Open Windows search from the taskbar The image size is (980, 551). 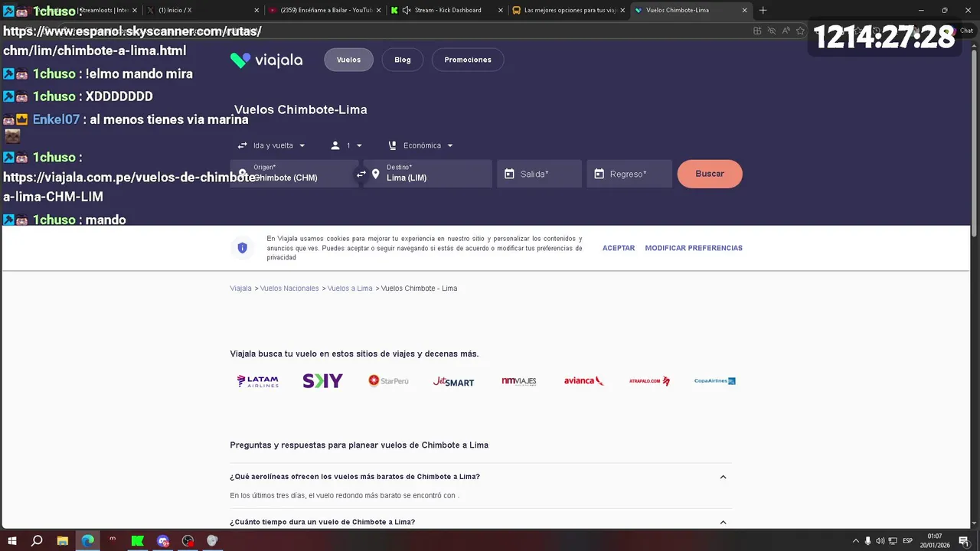point(37,541)
